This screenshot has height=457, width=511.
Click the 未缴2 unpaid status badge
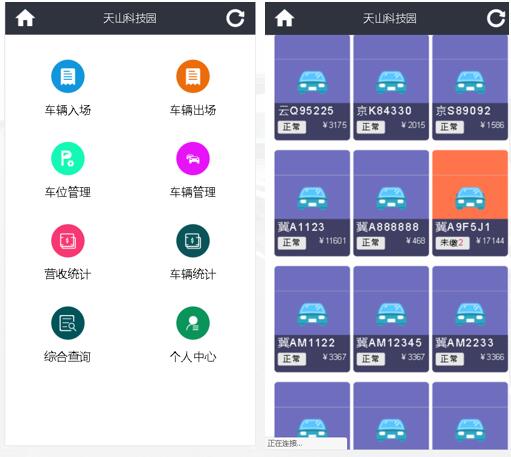(x=452, y=243)
